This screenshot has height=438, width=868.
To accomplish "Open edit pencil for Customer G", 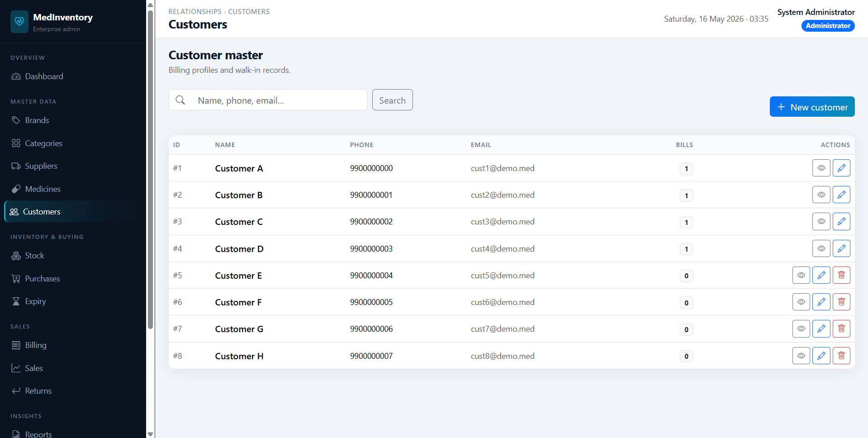I will pyautogui.click(x=821, y=328).
